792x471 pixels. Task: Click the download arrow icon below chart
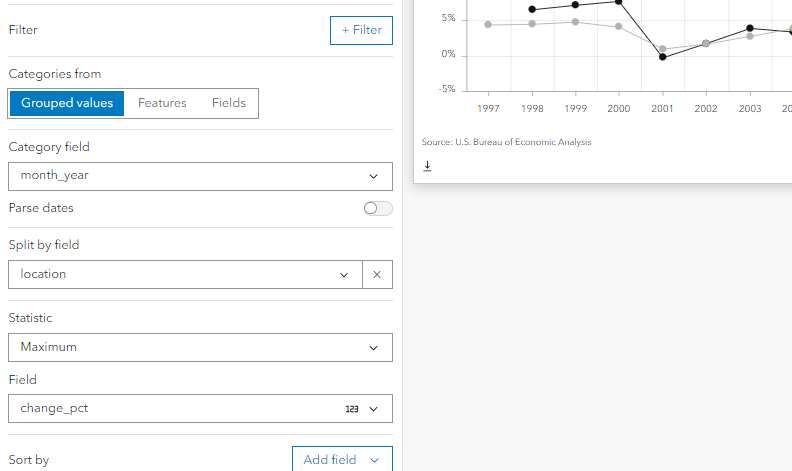427,166
